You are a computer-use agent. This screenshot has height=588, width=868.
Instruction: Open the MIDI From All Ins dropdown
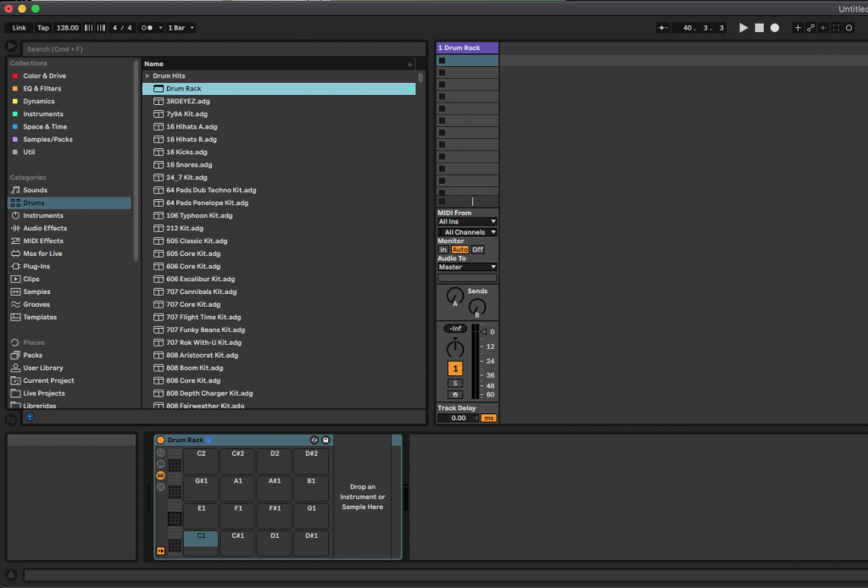(x=467, y=221)
